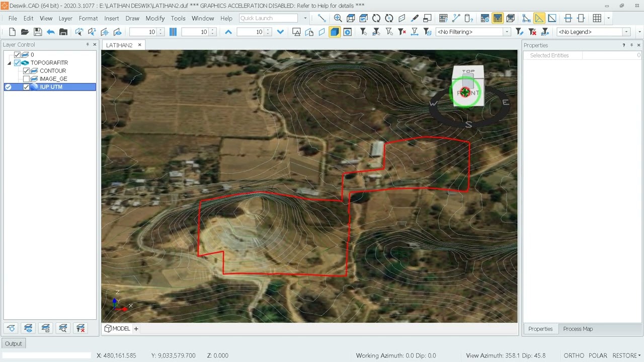Open the Layer menu
This screenshot has height=362, width=644.
pyautogui.click(x=65, y=18)
